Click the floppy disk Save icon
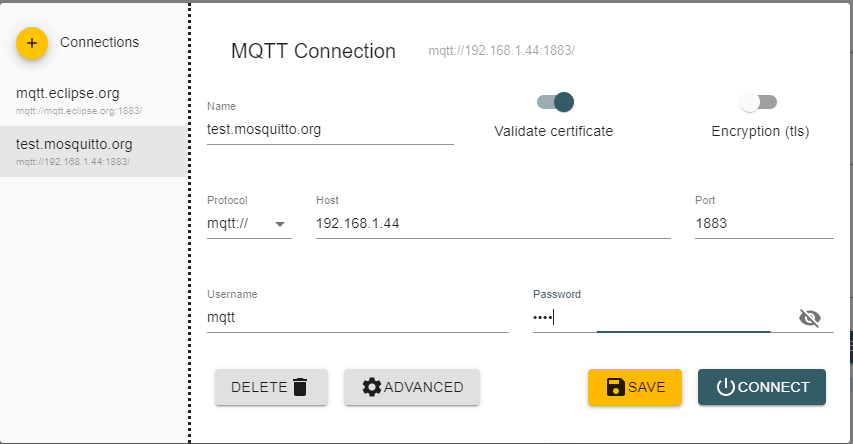This screenshot has height=444, width=853. (615, 387)
